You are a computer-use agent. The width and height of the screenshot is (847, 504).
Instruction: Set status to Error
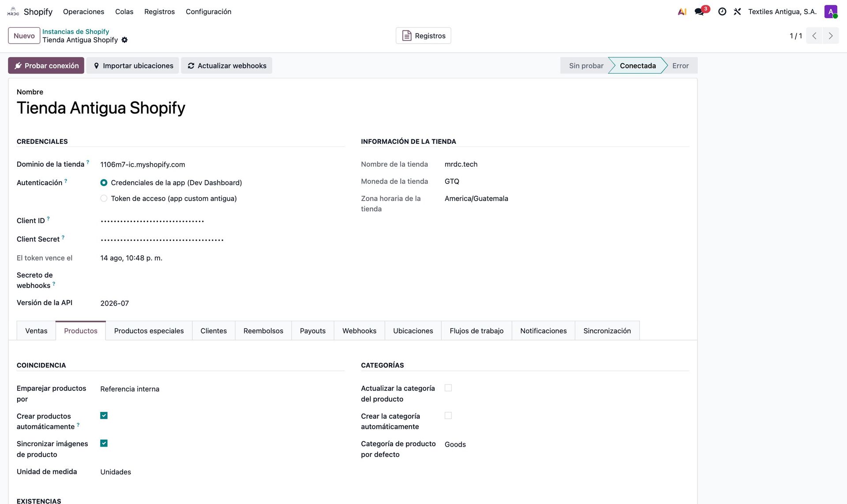click(x=680, y=66)
